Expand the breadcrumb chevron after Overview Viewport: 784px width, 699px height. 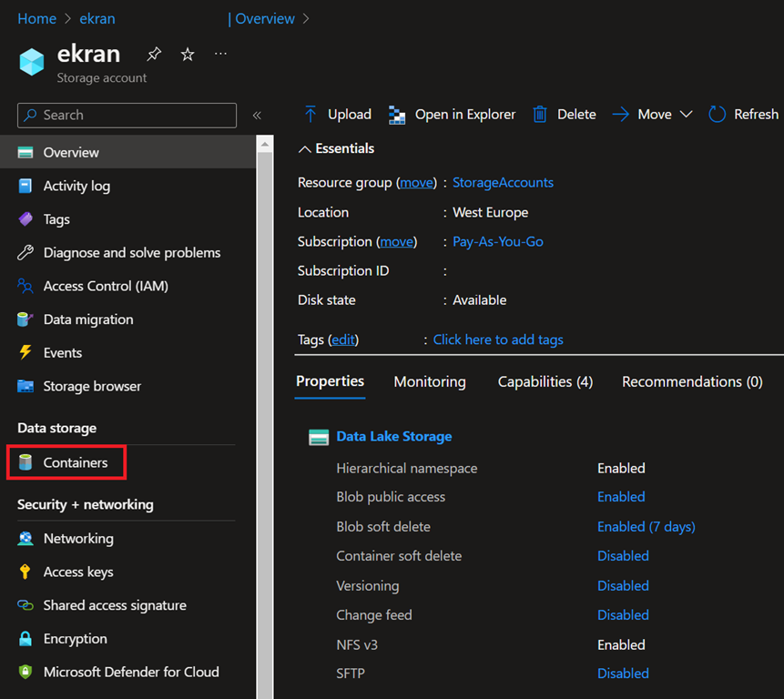[306, 18]
